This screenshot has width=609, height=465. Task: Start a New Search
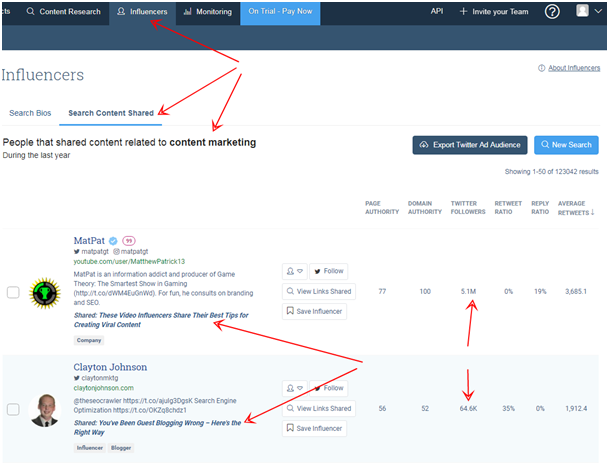(566, 145)
